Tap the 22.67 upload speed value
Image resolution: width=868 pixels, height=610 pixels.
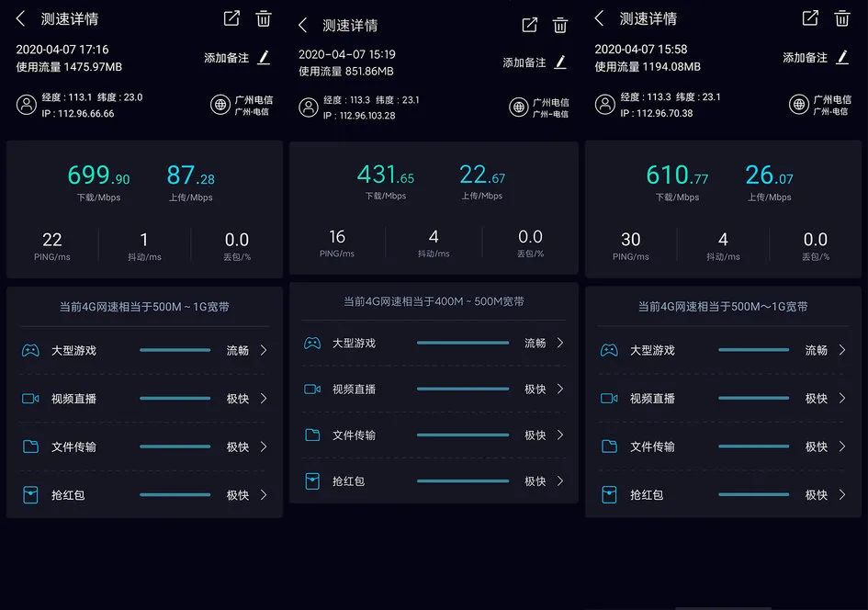click(x=482, y=175)
